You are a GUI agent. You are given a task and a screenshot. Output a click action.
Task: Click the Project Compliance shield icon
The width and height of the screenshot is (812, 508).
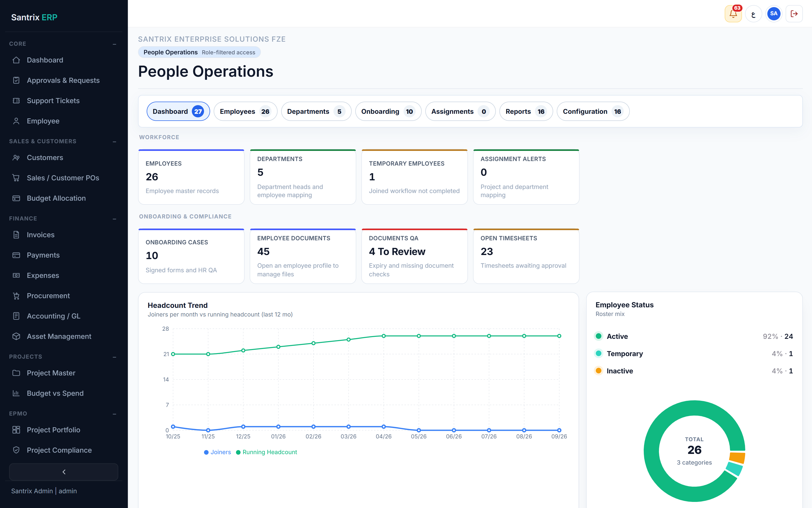(x=16, y=450)
